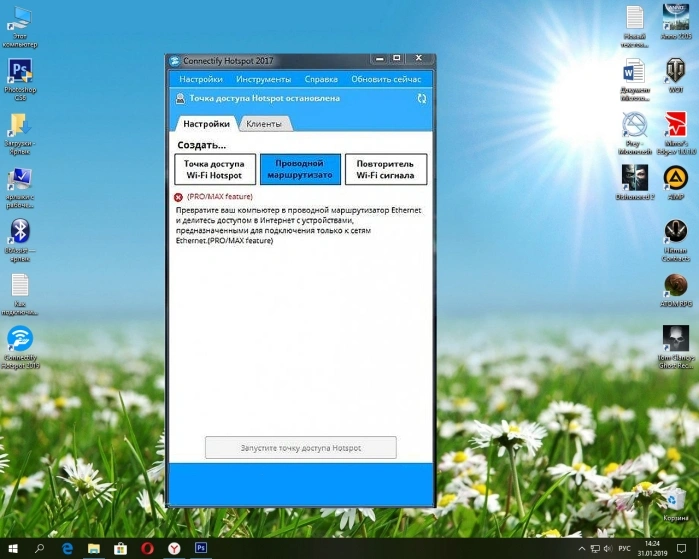Select the Загрузки folder shortcut on desktop
The image size is (699, 559).
[x=20, y=134]
